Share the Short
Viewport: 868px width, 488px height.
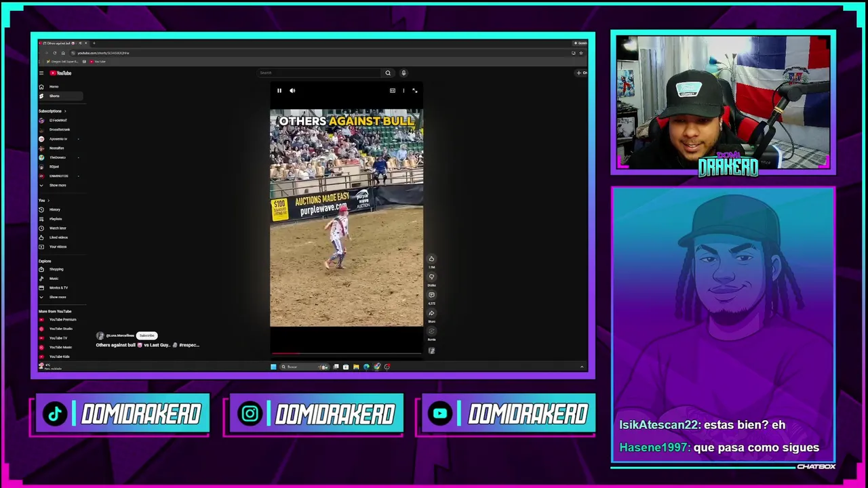(x=431, y=313)
